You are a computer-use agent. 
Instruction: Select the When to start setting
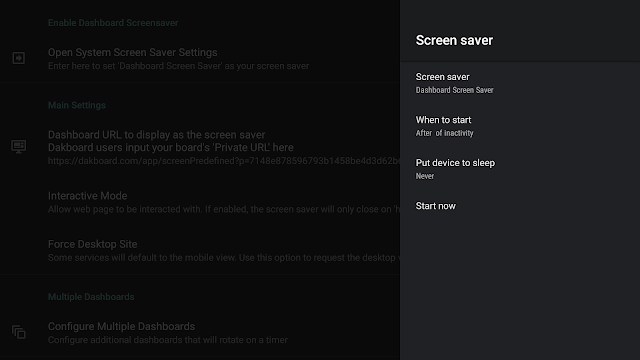[520, 126]
